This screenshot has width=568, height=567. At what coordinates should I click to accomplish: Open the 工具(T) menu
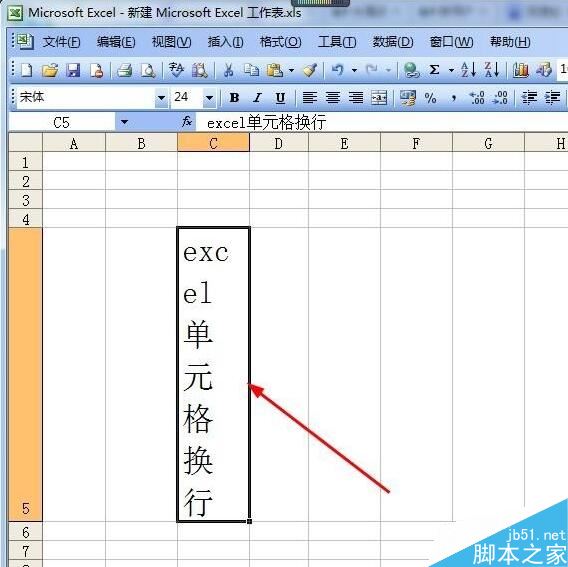click(x=337, y=42)
